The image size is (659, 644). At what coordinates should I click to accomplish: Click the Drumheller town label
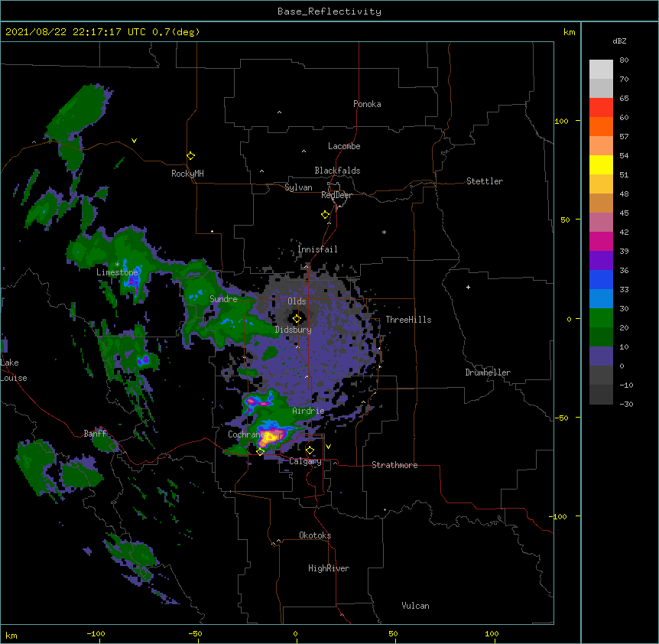(488, 372)
